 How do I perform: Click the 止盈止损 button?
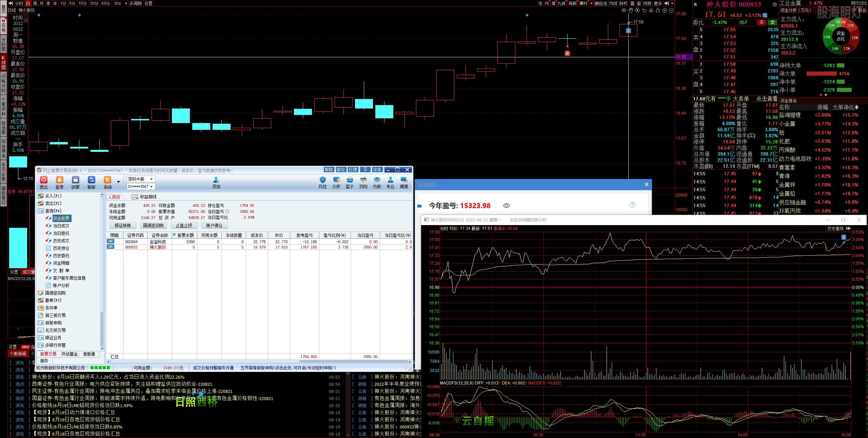(184, 225)
